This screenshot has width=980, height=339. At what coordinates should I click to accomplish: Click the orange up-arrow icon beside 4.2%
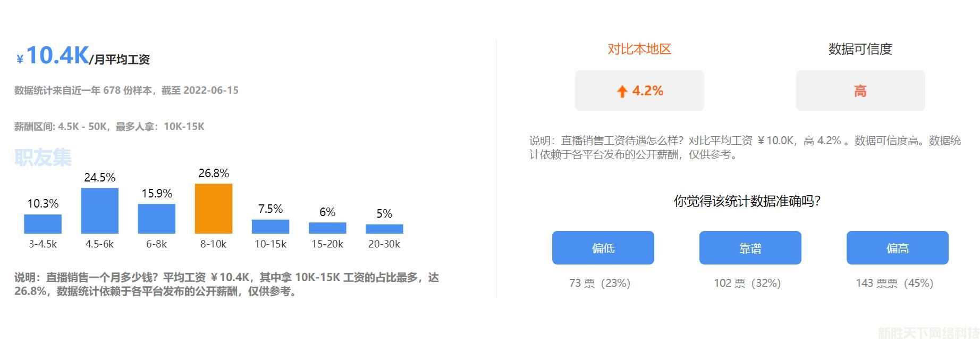tap(622, 92)
